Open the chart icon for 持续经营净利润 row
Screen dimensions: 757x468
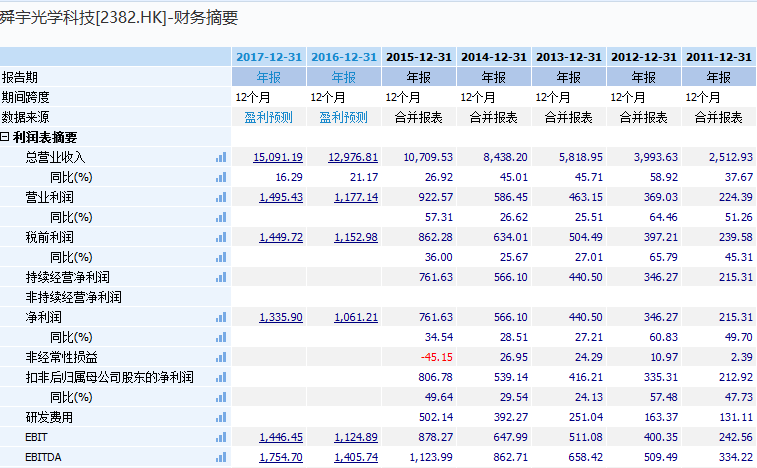click(221, 277)
